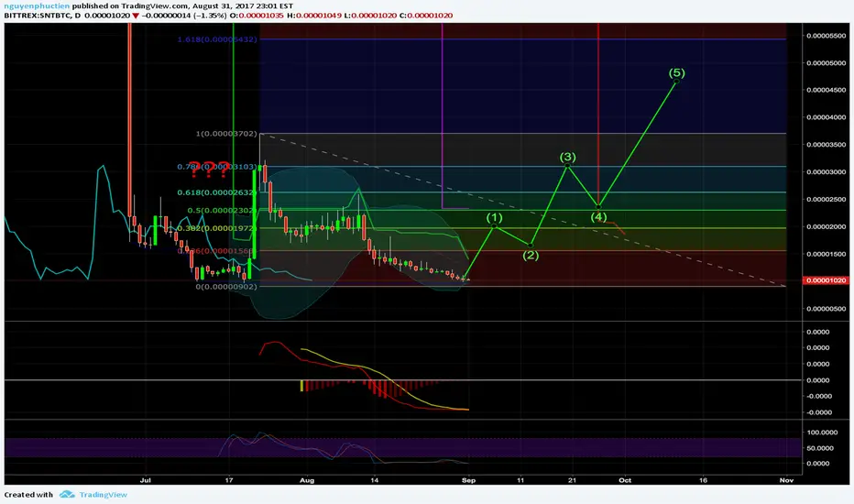Select the 1(0.00003702) Fibonacci label
Image resolution: width=854 pixels, height=504 pixels.
226,134
